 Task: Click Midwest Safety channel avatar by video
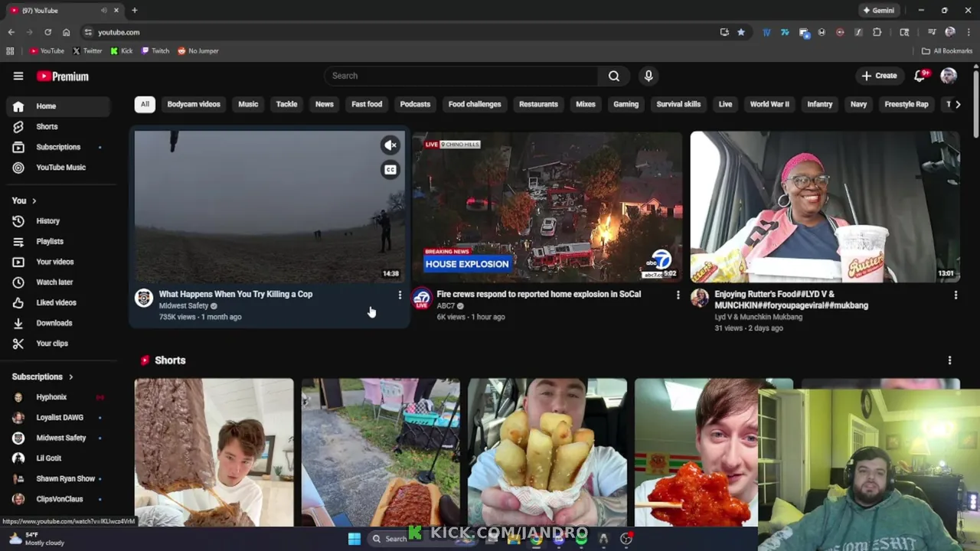pyautogui.click(x=144, y=298)
